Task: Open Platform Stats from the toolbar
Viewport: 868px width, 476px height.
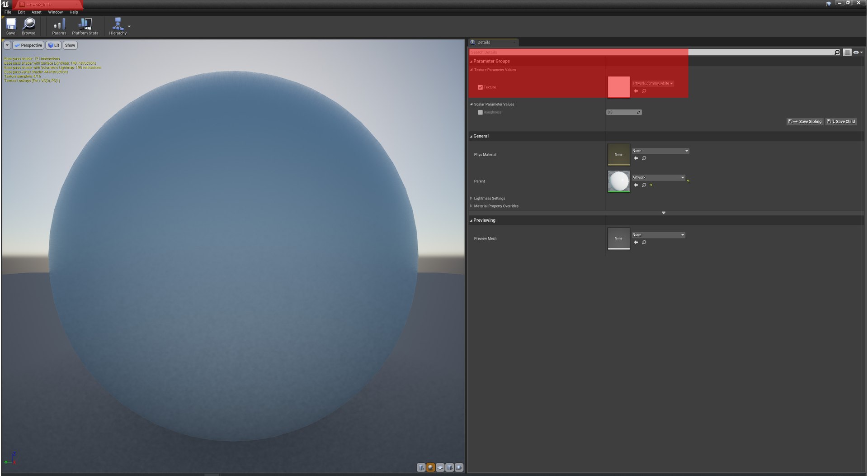Action: coord(85,26)
